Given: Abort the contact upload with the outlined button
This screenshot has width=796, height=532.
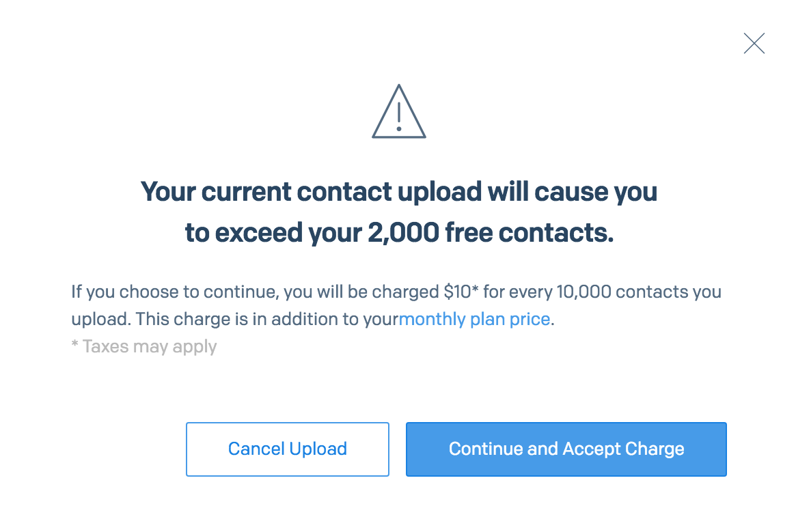Looking at the screenshot, I should tap(288, 449).
